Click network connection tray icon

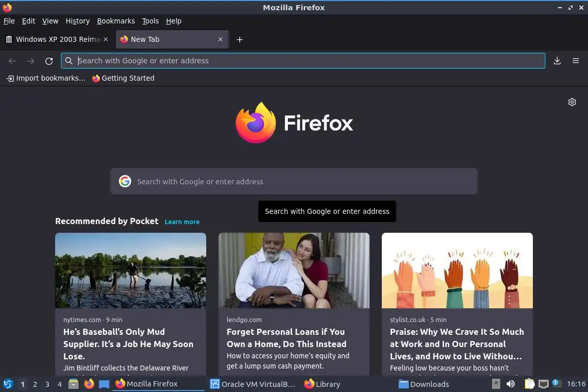tap(544, 384)
